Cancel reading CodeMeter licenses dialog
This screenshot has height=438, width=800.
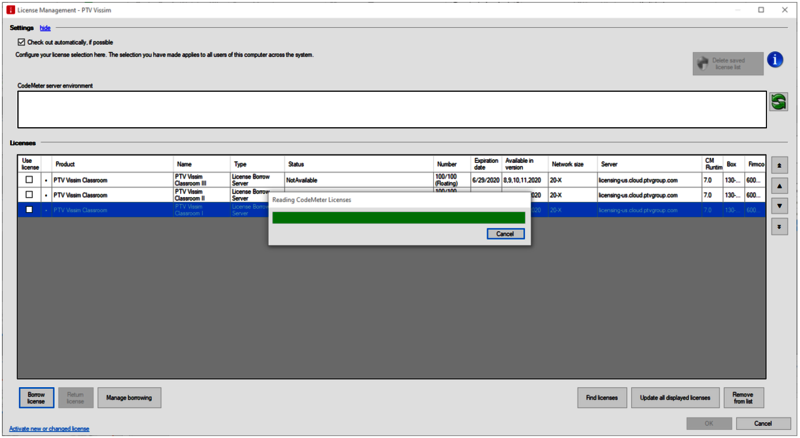505,234
